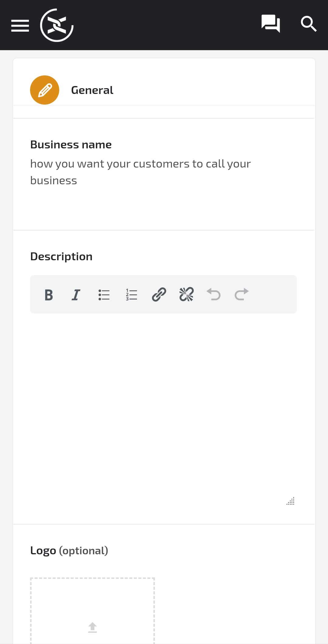Select the General section header
The width and height of the screenshot is (328, 644).
[92, 90]
